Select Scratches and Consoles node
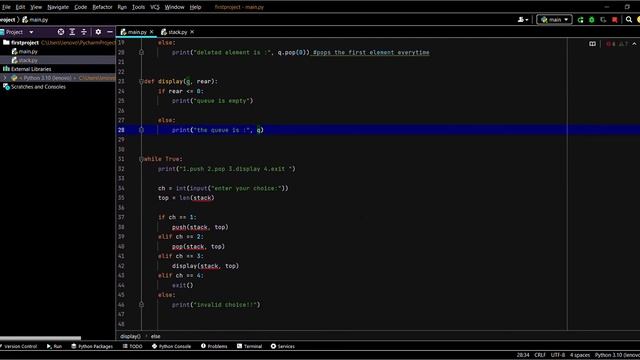This screenshot has width=640, height=360. pos(38,87)
